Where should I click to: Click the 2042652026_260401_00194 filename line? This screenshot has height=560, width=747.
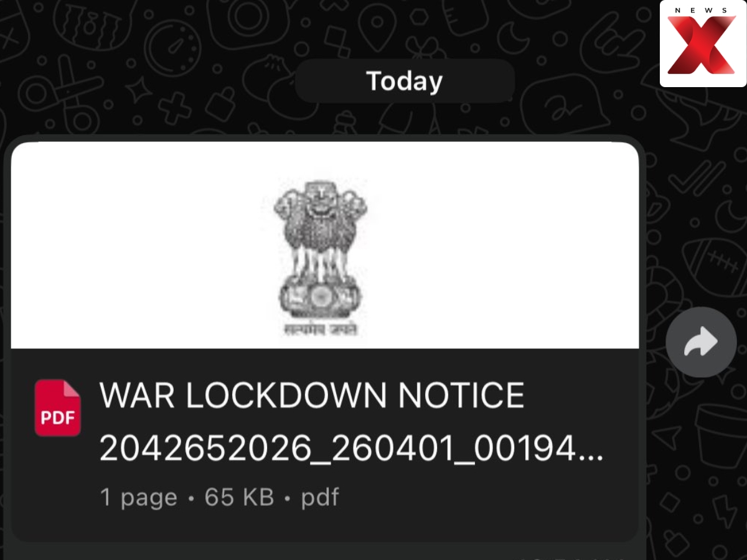pyautogui.click(x=352, y=448)
